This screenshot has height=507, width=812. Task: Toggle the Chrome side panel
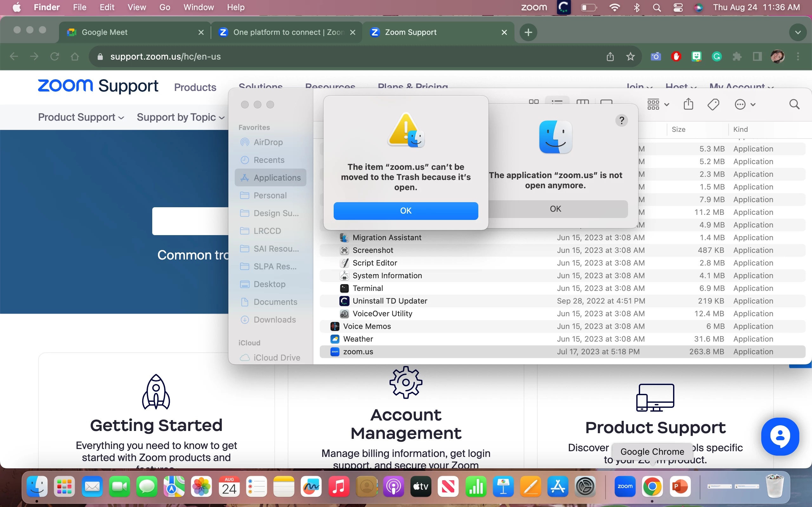tap(757, 56)
